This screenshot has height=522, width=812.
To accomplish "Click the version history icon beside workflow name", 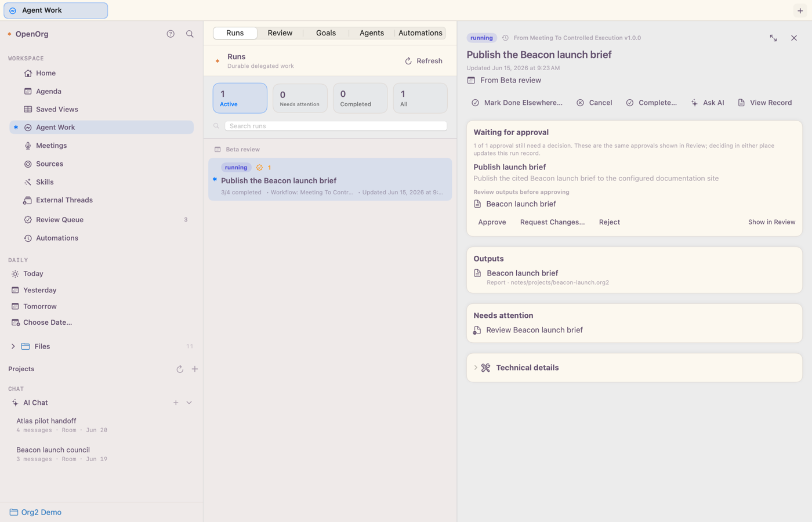I will pyautogui.click(x=505, y=38).
